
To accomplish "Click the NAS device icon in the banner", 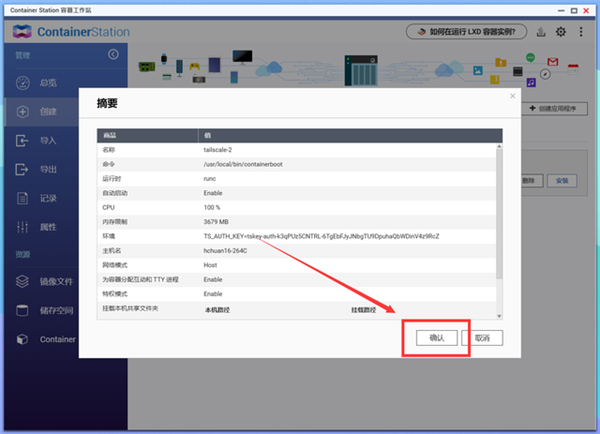I will point(361,70).
